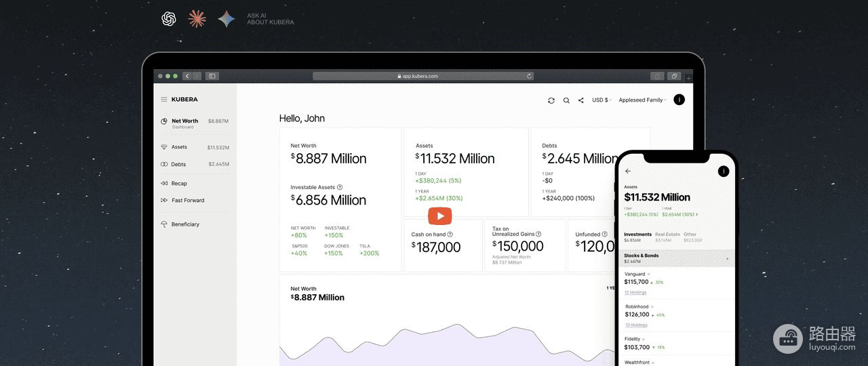Click the app.kubera.com address bar
This screenshot has height=366, width=868.
[424, 76]
